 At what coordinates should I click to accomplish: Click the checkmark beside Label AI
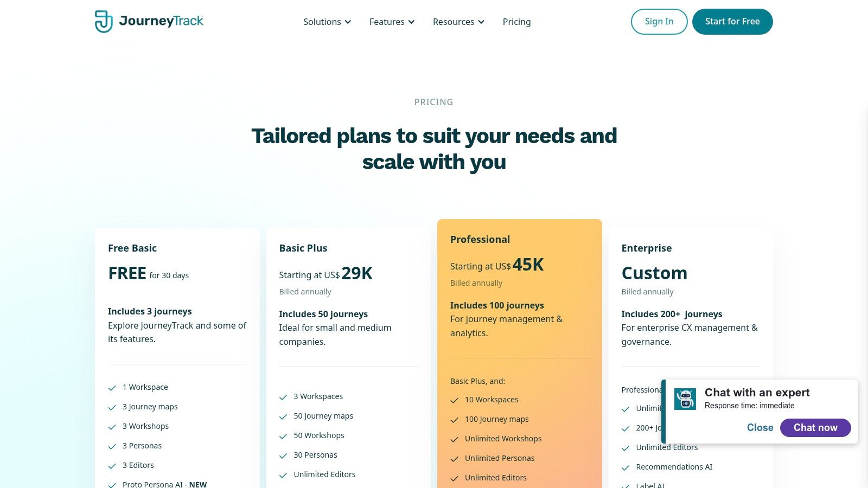(625, 484)
